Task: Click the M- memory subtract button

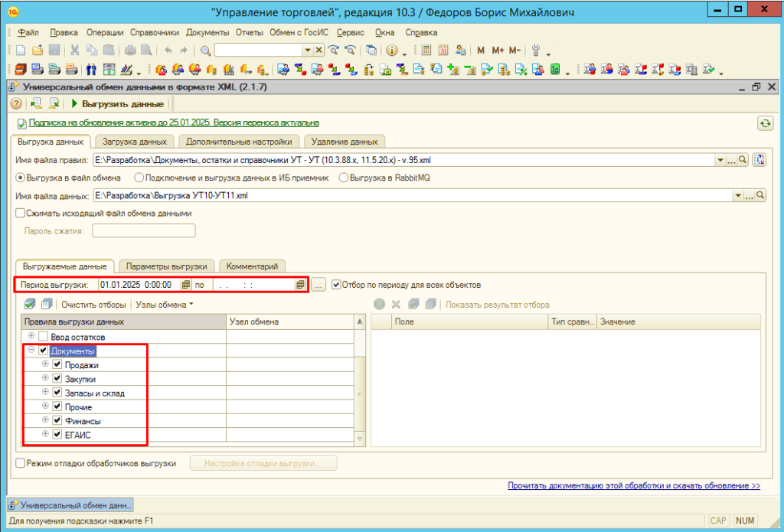Action: point(515,50)
